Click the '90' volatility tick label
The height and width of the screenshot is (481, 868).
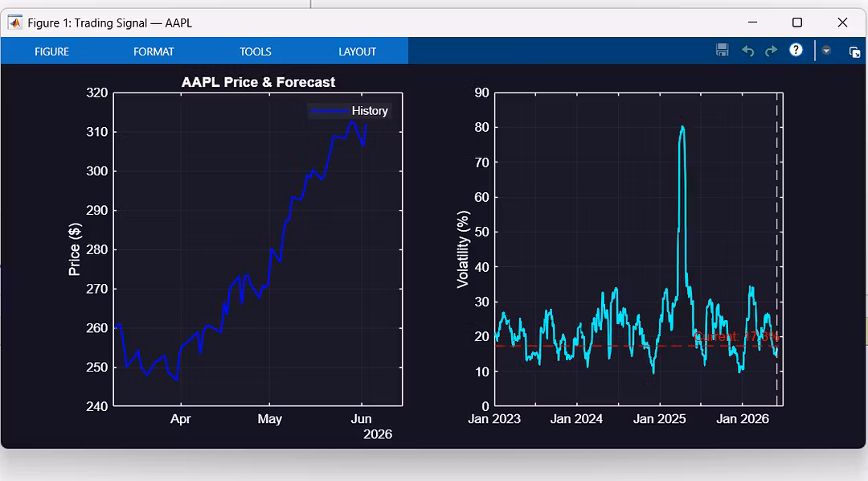point(482,92)
